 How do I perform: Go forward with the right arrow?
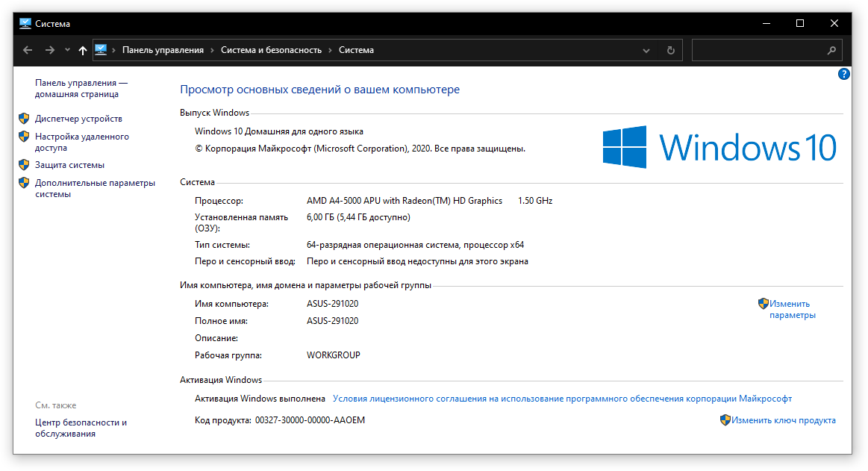point(50,50)
